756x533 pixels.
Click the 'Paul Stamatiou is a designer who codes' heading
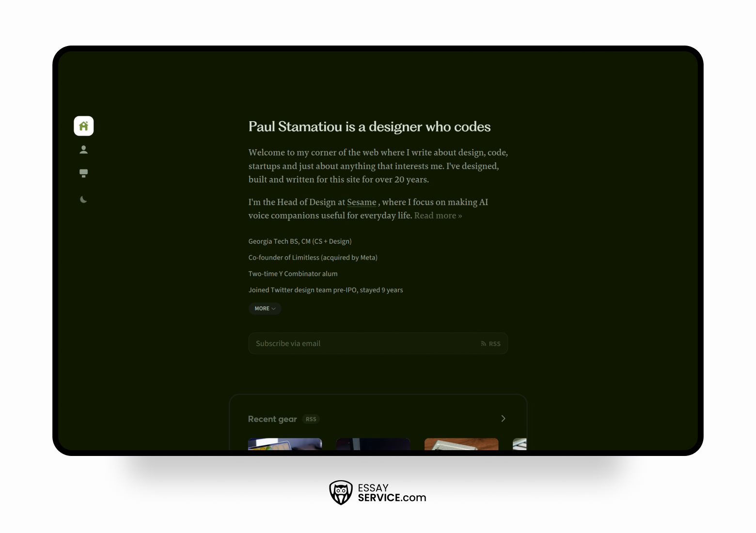pyautogui.click(x=370, y=127)
